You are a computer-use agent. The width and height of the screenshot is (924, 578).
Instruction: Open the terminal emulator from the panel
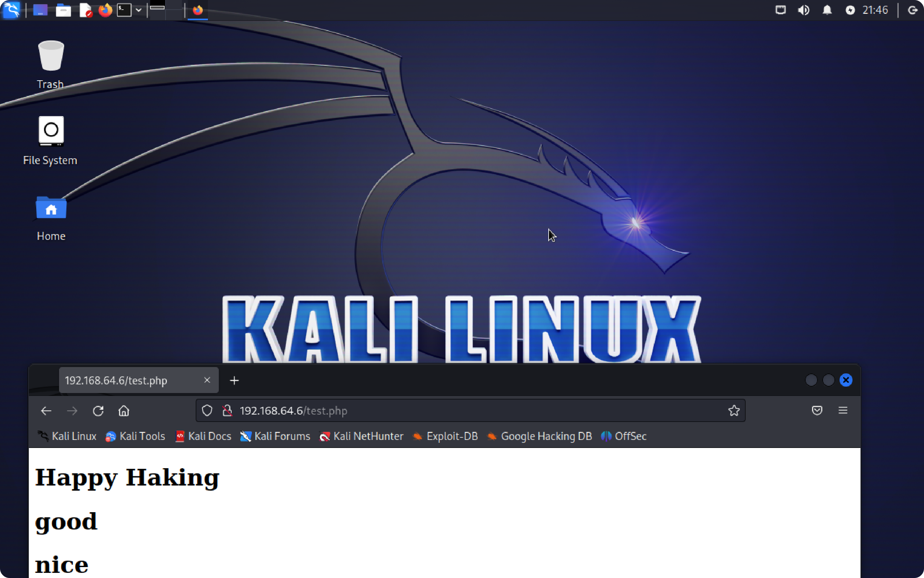coord(124,10)
